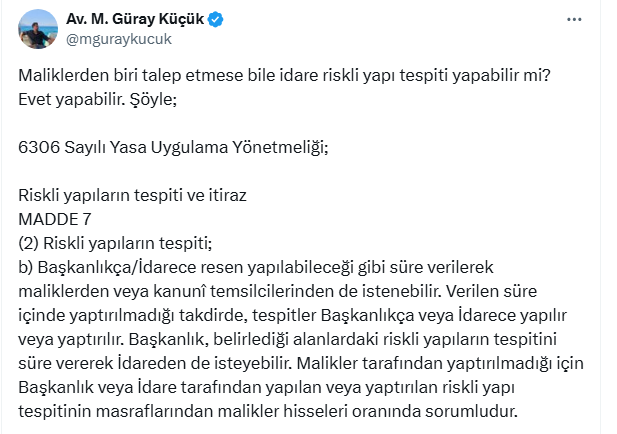
Task: Visit the @mguraykucuk handle link
Action: (x=119, y=39)
